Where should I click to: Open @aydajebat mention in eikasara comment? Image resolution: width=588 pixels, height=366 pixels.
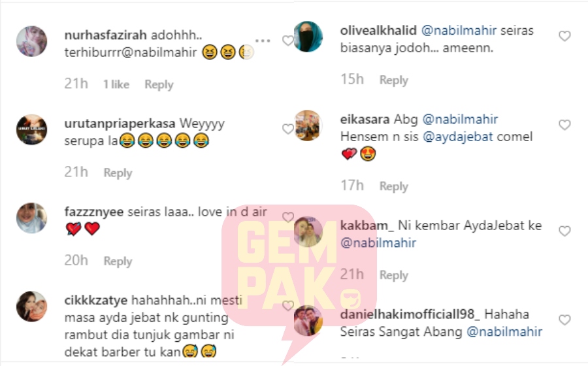pos(457,137)
